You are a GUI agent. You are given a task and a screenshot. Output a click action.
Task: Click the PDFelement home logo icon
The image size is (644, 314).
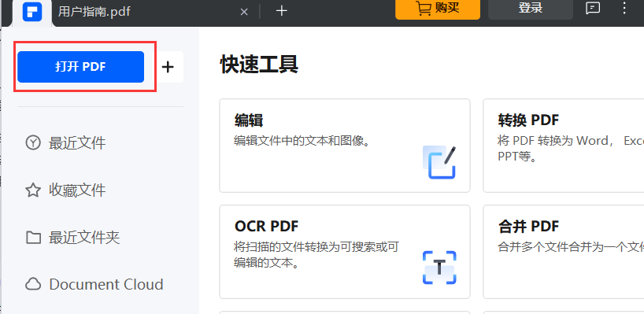point(32,12)
